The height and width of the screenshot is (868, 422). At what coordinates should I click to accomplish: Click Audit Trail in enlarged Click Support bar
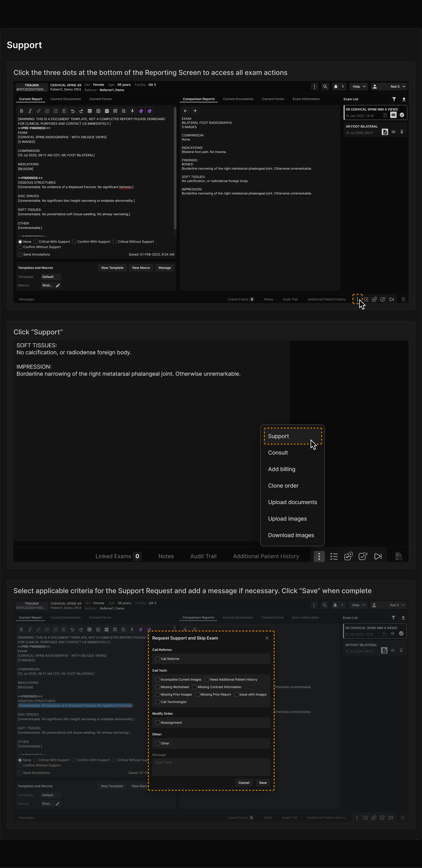(x=203, y=556)
